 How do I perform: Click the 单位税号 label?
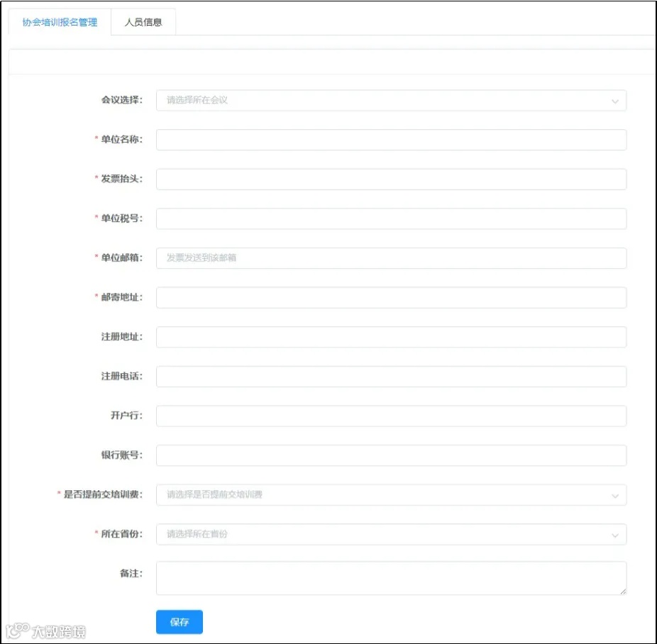point(122,218)
